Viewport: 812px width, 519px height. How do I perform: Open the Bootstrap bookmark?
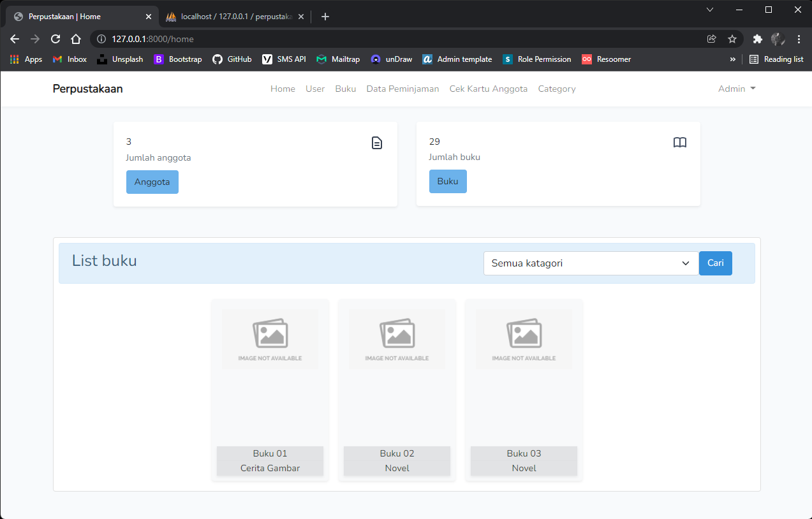coord(177,59)
